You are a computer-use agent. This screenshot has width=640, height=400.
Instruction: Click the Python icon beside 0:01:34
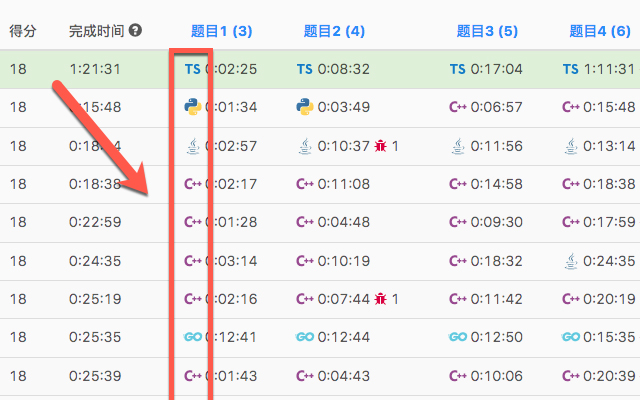pyautogui.click(x=193, y=107)
